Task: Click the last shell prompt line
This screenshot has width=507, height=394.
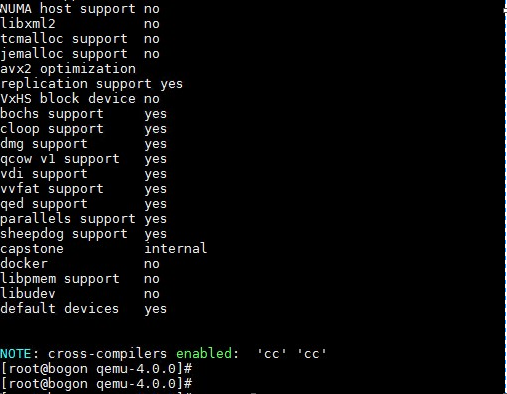Action: point(96,384)
